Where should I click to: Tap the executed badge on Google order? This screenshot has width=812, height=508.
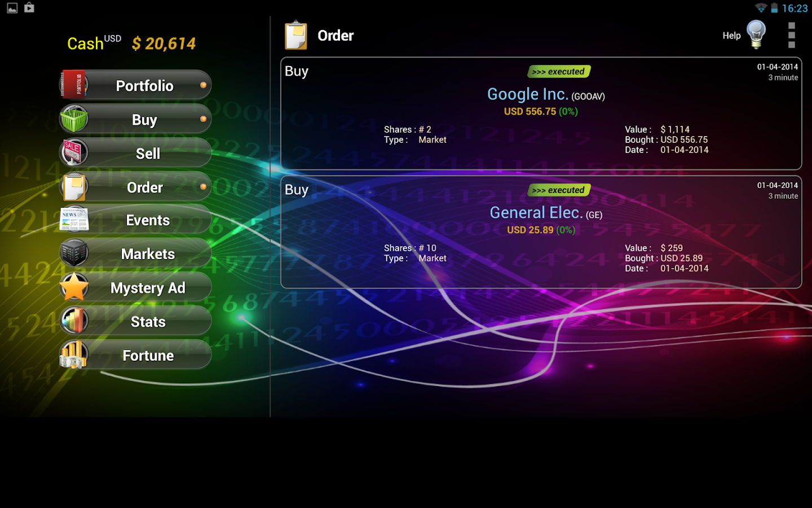pos(559,72)
